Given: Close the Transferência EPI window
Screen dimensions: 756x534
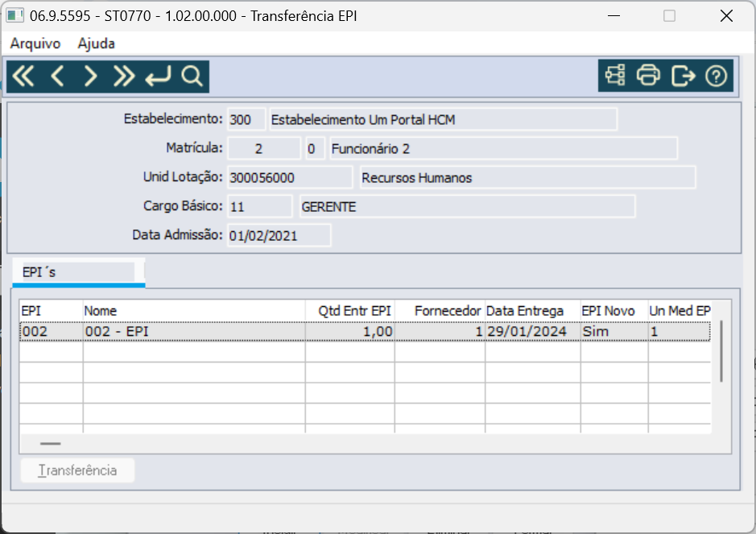Looking at the screenshot, I should point(726,16).
